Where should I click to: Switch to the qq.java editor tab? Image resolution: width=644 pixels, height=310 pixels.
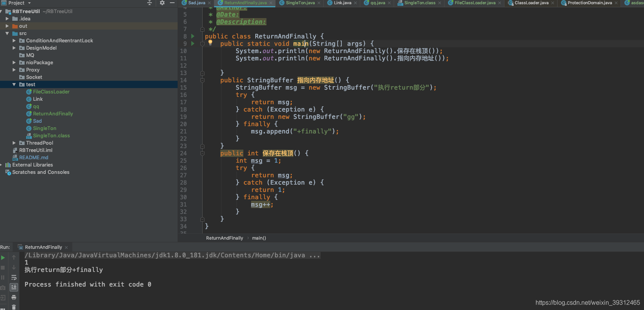(x=378, y=3)
